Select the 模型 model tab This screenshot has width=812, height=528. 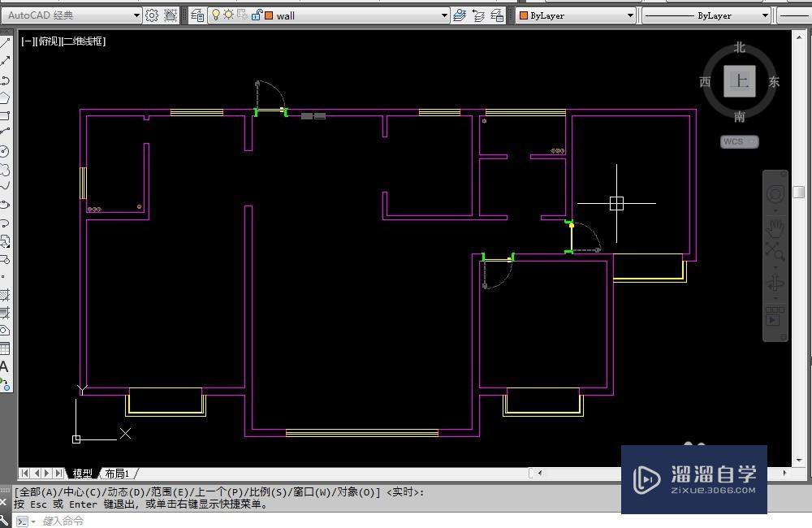coord(84,473)
